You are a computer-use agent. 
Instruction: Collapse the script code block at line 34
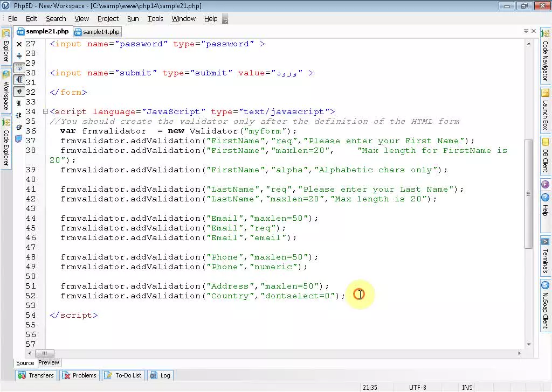pyautogui.click(x=46, y=111)
